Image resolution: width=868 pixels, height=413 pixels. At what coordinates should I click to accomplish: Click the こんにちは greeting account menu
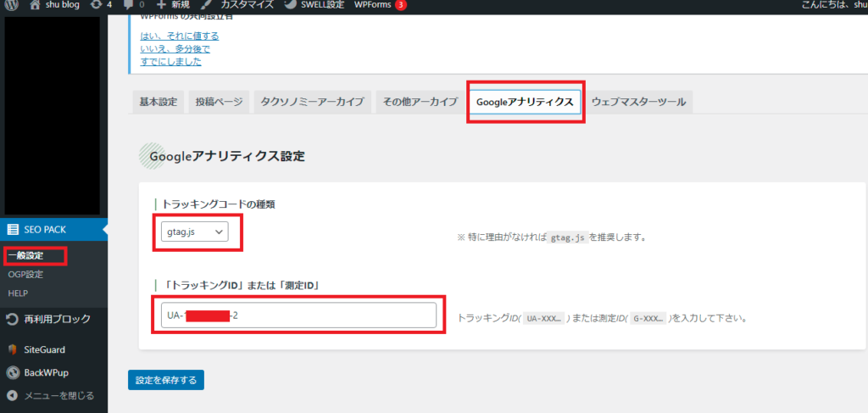point(835,5)
